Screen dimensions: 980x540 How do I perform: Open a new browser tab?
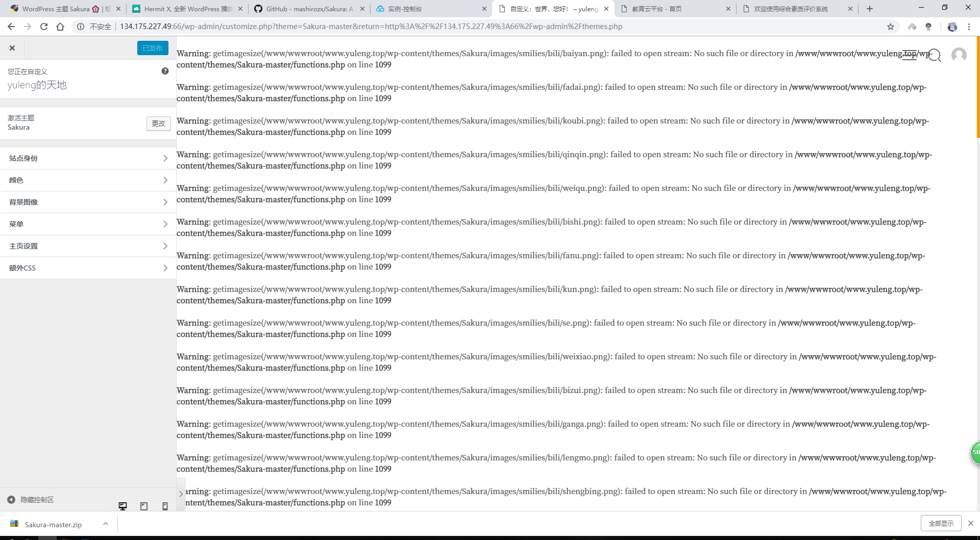pyautogui.click(x=870, y=9)
